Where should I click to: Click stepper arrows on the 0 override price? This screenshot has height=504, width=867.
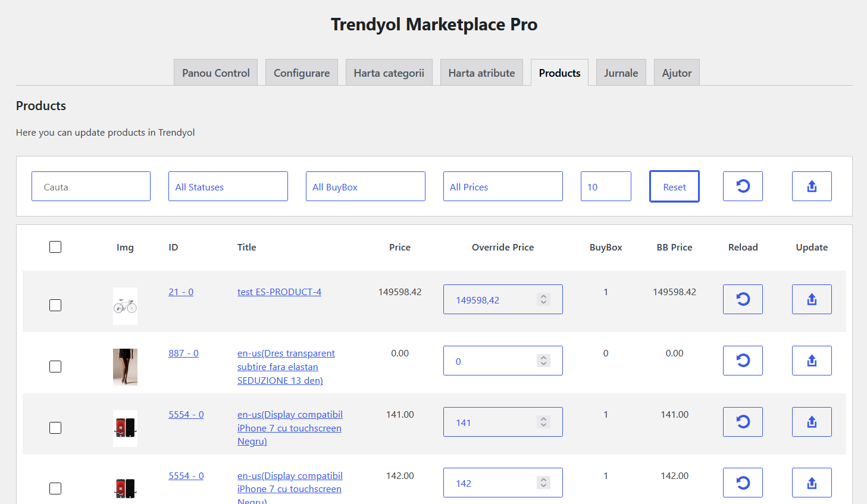pos(543,361)
